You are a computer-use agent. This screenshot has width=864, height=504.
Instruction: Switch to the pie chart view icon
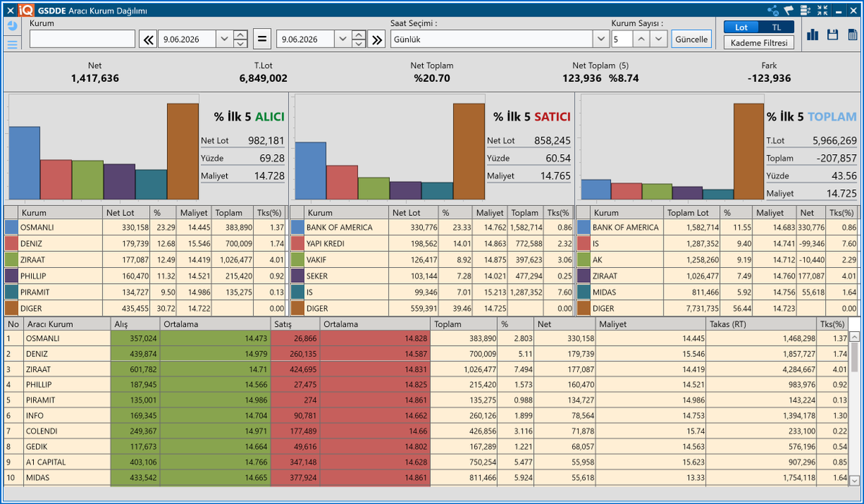[x=12, y=26]
